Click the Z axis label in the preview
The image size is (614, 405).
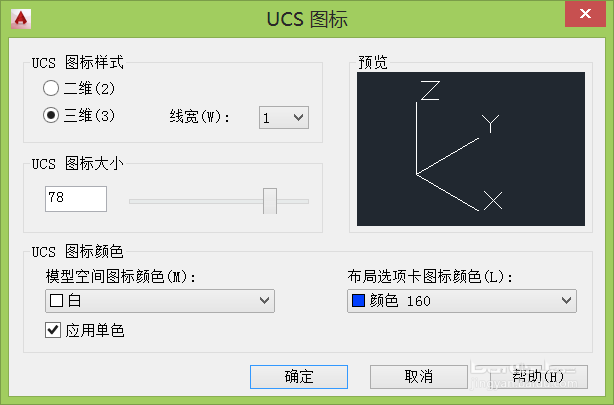pyautogui.click(x=431, y=92)
